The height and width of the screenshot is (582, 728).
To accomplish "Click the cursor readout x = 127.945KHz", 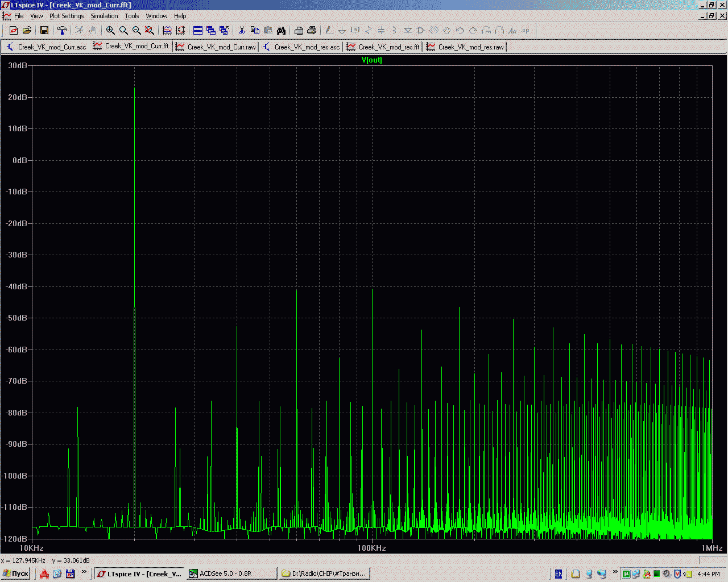I will pyautogui.click(x=23, y=560).
